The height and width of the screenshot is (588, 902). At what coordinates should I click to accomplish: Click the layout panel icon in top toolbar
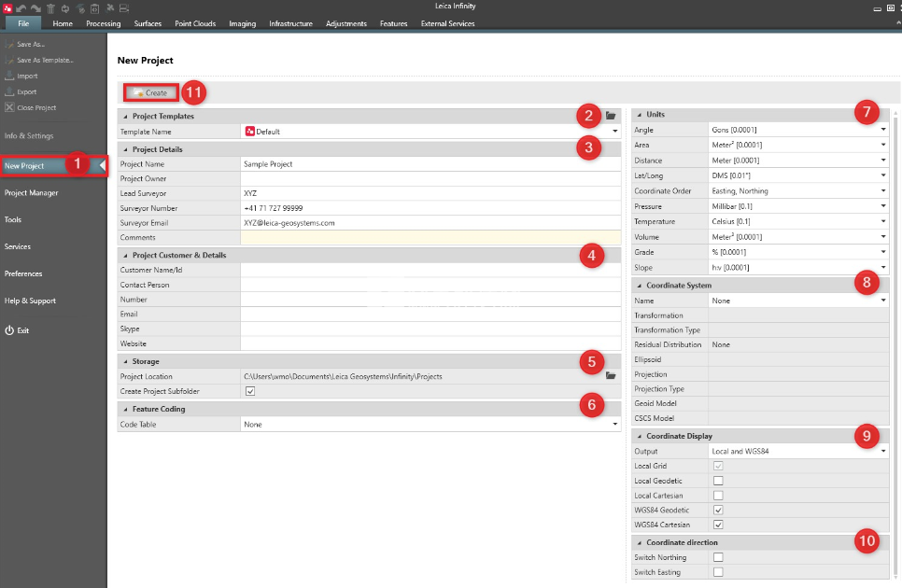pos(124,8)
